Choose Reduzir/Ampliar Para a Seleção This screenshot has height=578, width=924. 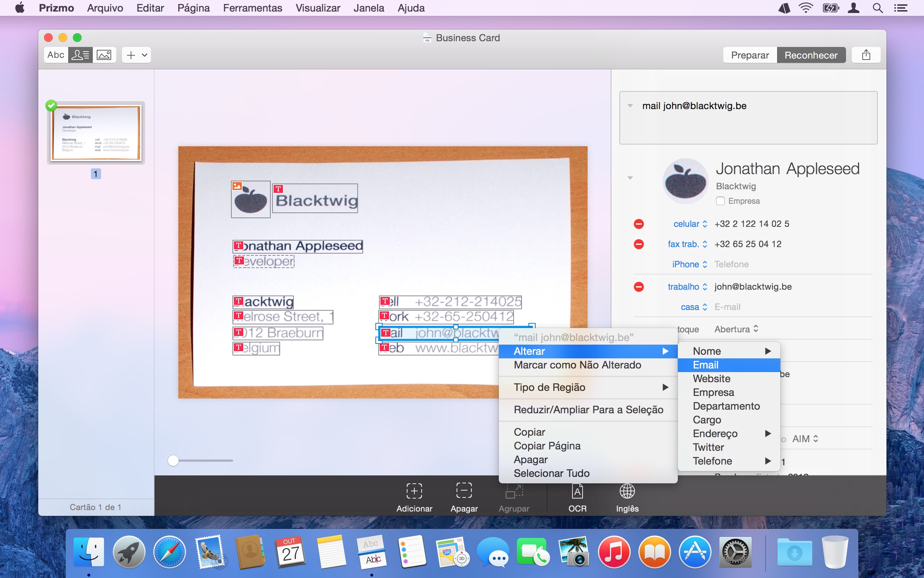pos(588,410)
